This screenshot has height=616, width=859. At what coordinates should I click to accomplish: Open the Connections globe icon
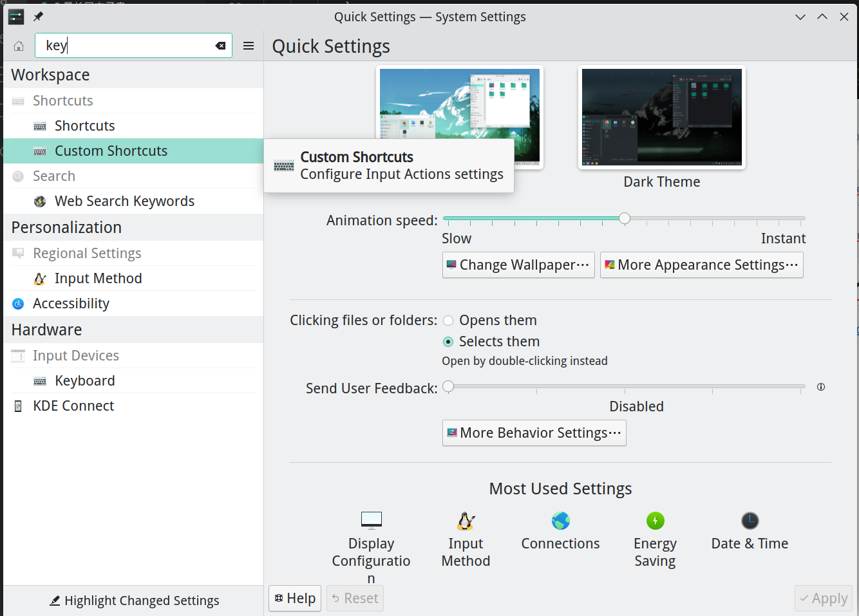point(561,520)
